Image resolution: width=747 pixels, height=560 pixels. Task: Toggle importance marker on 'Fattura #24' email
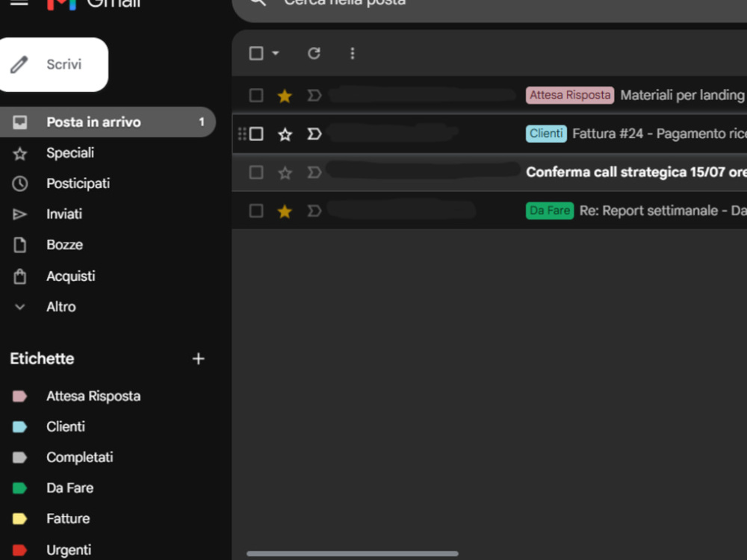pyautogui.click(x=314, y=134)
